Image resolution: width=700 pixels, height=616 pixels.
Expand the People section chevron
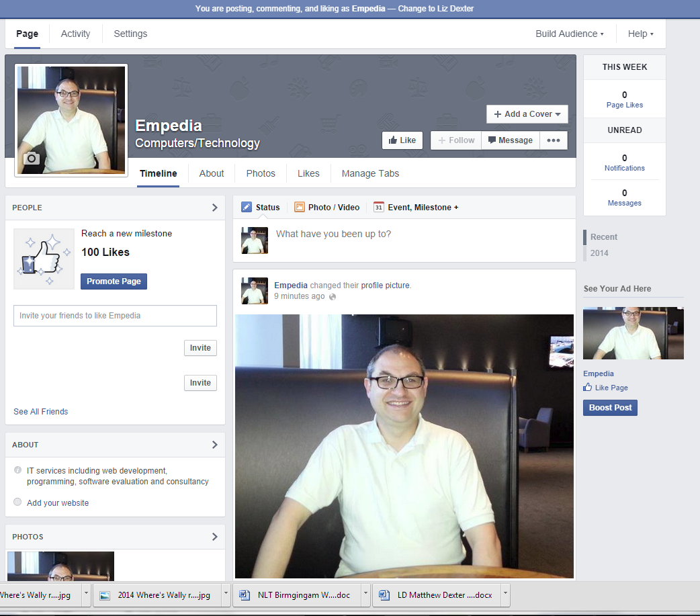(x=215, y=208)
